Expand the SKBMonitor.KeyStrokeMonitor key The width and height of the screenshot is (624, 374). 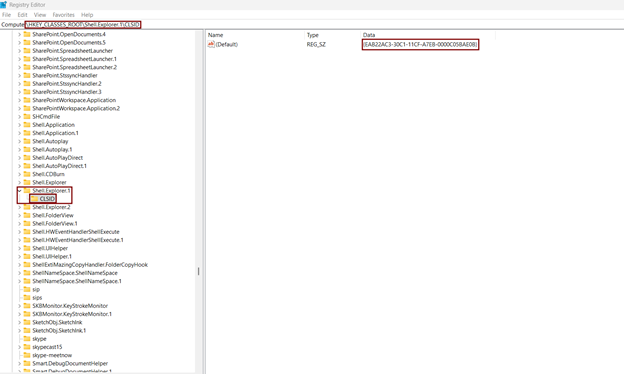pyautogui.click(x=20, y=306)
